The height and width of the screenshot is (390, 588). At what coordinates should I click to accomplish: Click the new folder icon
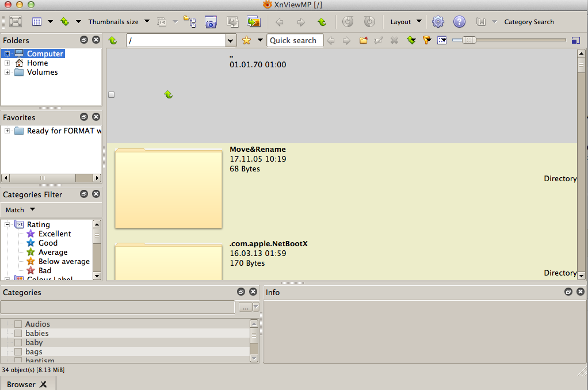(364, 40)
